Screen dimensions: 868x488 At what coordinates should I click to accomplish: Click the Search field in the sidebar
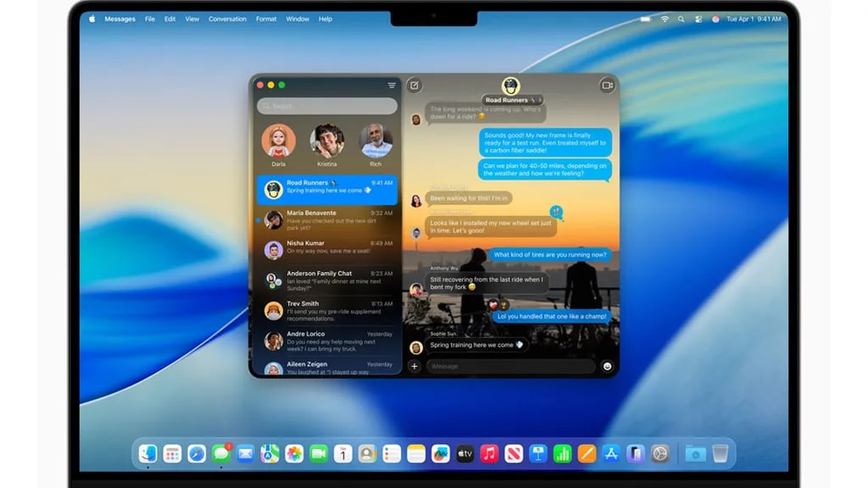click(325, 106)
